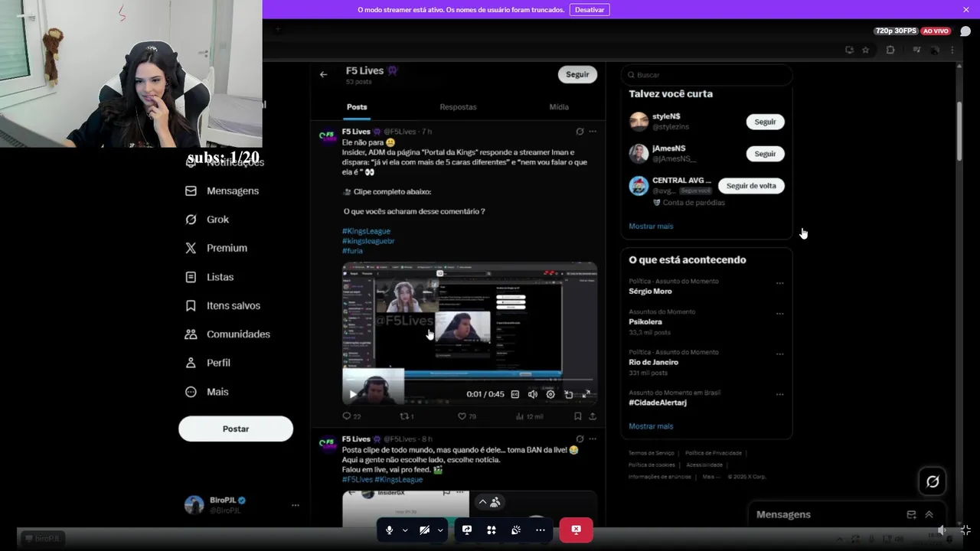Expand the Mensagens drawer chevrons
Image resolution: width=980 pixels, height=551 pixels.
(x=929, y=515)
